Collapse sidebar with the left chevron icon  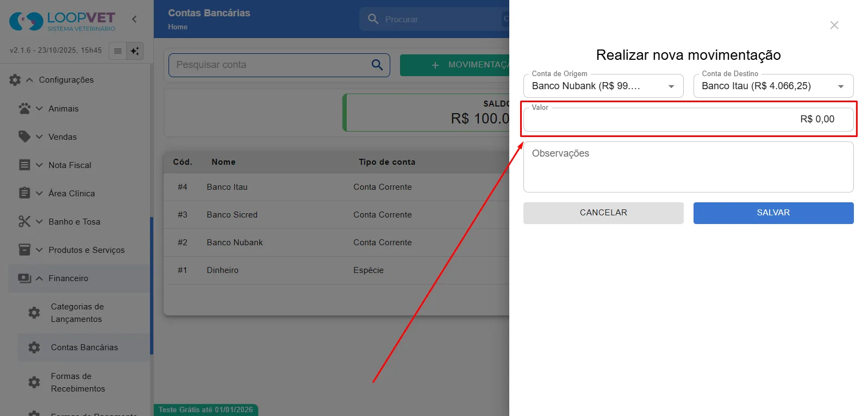(134, 19)
